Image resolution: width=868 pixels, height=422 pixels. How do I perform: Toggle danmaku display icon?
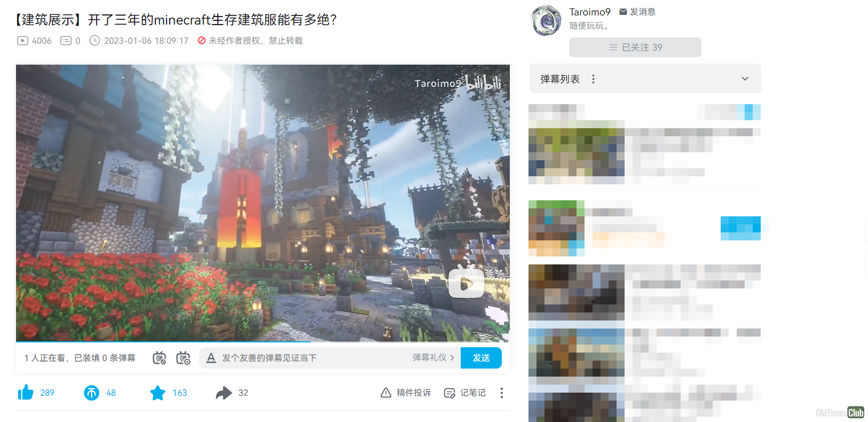159,358
